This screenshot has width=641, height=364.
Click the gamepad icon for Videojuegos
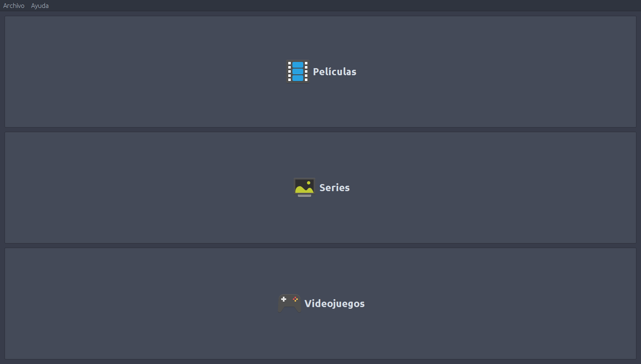point(290,303)
